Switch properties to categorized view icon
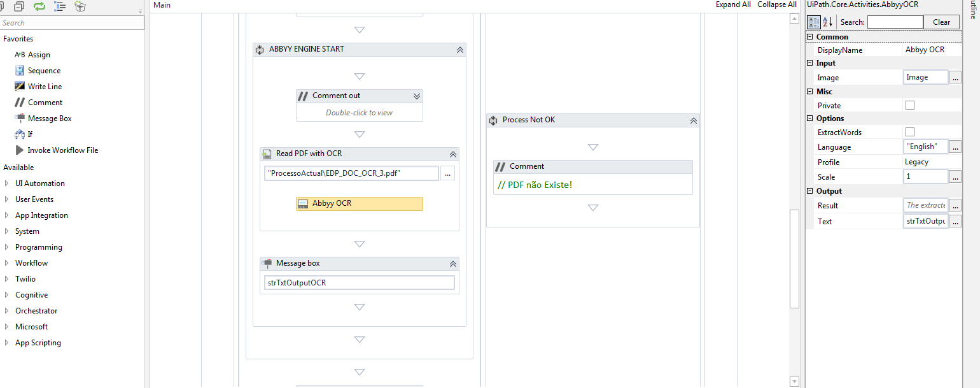 tap(813, 22)
